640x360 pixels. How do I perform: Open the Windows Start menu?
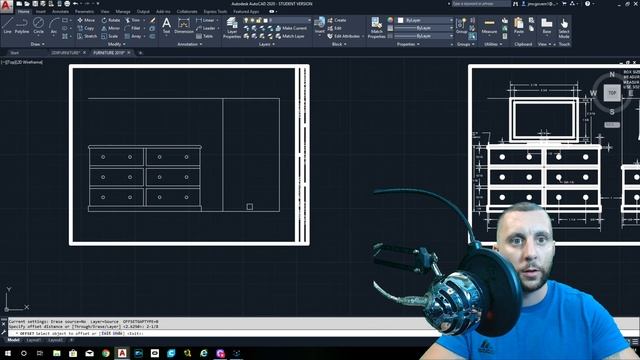pos(7,353)
